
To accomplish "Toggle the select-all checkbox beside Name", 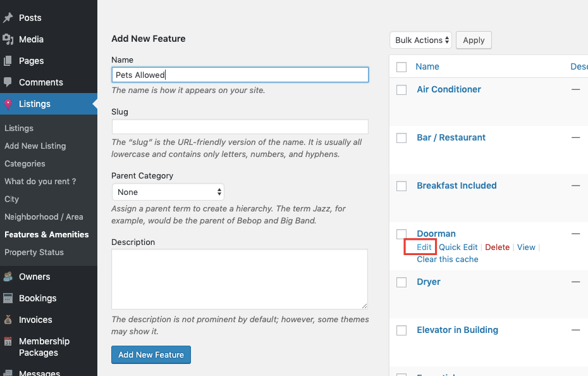I will point(401,67).
